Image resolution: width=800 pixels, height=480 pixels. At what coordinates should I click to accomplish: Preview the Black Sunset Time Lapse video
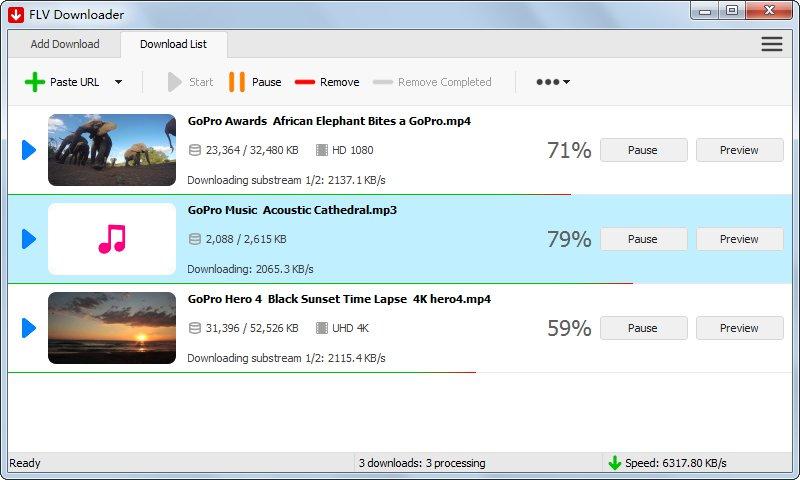pos(739,328)
